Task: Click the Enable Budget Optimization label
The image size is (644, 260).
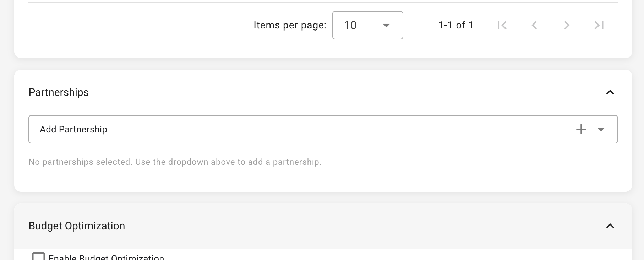Action: point(106,257)
